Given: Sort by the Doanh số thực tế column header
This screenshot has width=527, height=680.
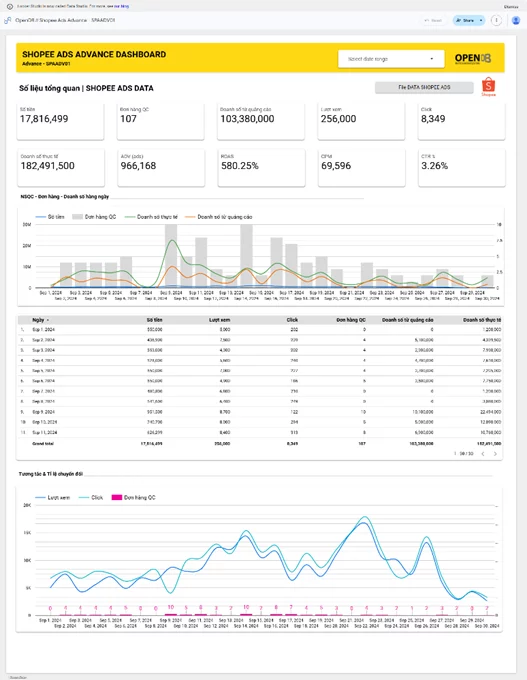Looking at the screenshot, I should point(482,320).
